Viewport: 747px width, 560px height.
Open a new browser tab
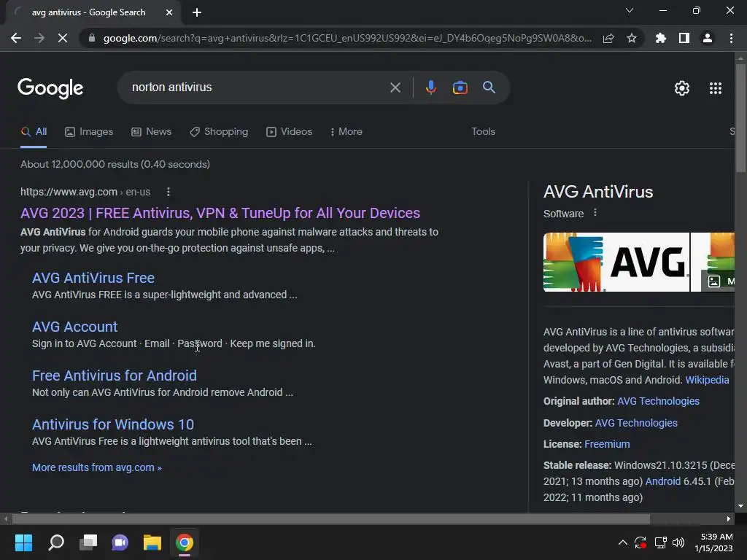click(197, 12)
